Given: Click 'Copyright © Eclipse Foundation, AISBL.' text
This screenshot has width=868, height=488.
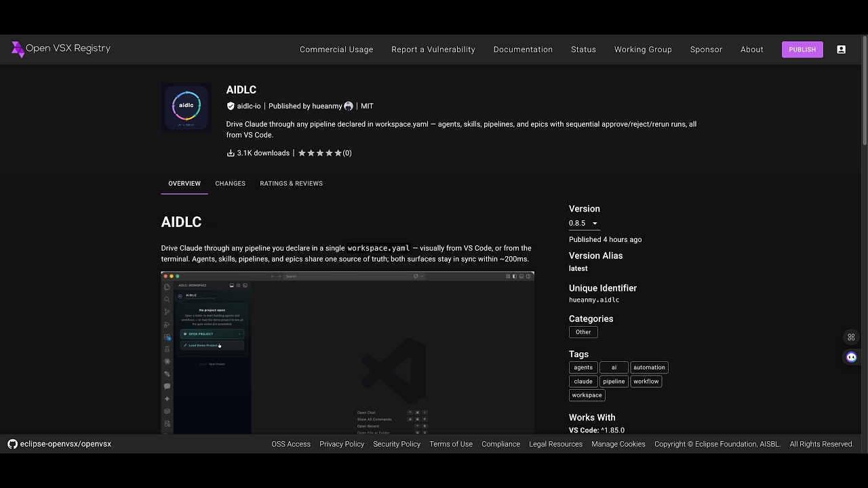Looking at the screenshot, I should (x=717, y=444).
